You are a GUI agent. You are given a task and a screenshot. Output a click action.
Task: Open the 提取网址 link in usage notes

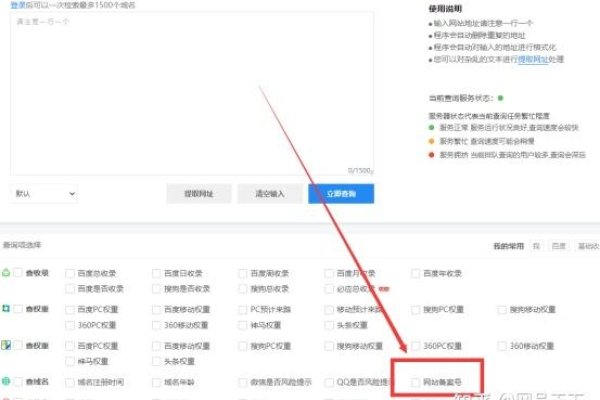533,59
